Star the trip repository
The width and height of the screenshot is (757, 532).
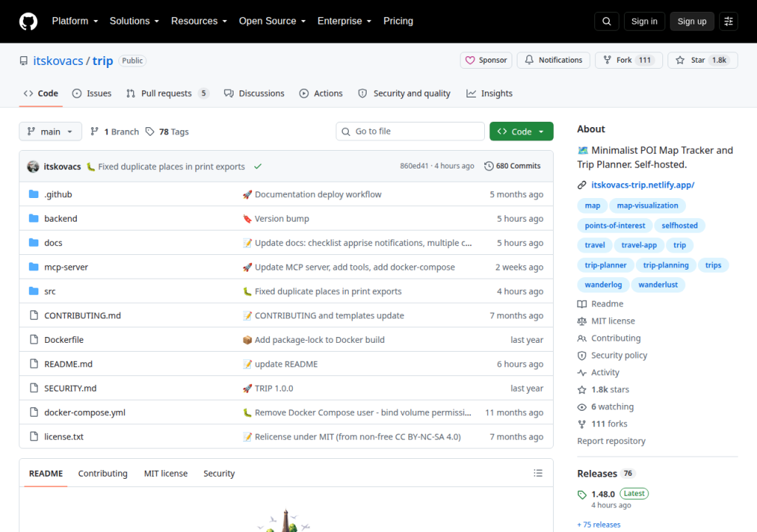point(702,61)
